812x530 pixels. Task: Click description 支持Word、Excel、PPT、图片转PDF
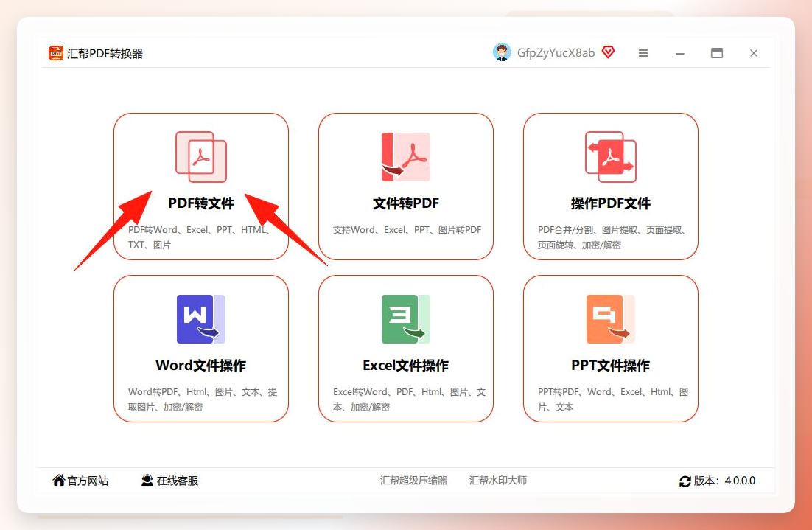click(x=407, y=229)
